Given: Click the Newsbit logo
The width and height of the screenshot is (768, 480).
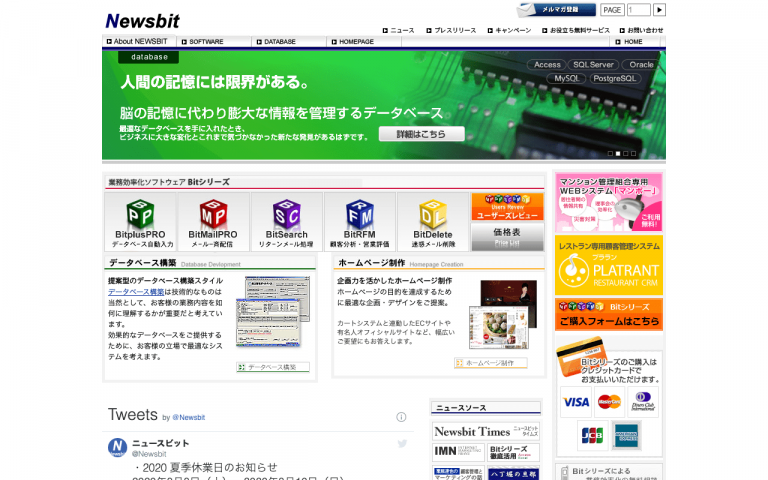Looking at the screenshot, I should (x=143, y=21).
